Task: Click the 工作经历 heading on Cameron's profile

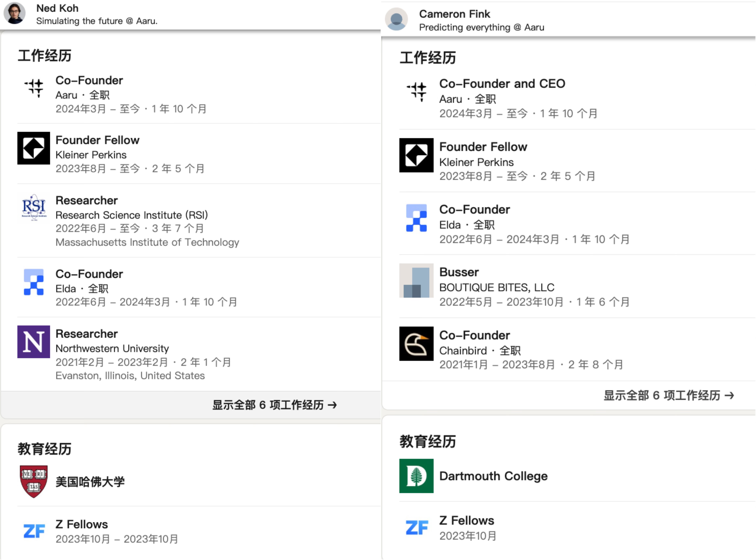Action: (x=428, y=57)
